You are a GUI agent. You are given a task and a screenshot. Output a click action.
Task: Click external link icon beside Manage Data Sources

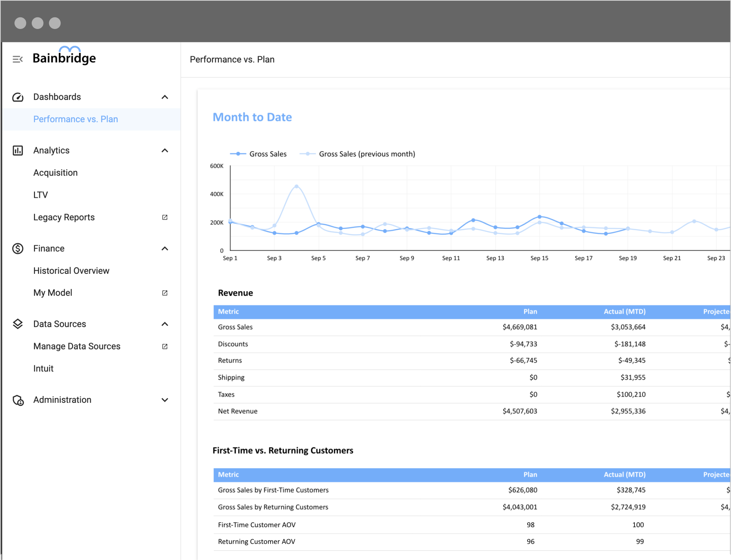click(165, 347)
